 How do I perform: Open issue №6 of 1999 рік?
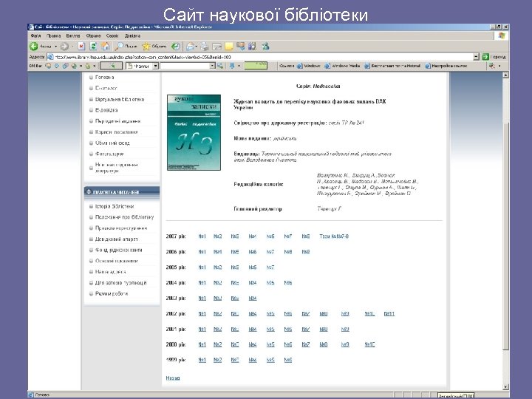click(x=287, y=360)
